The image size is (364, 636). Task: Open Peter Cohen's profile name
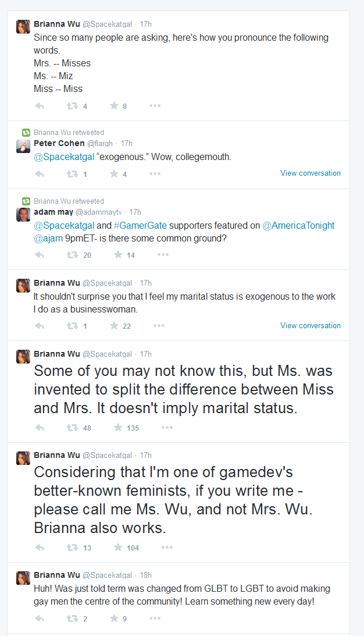pos(59,143)
